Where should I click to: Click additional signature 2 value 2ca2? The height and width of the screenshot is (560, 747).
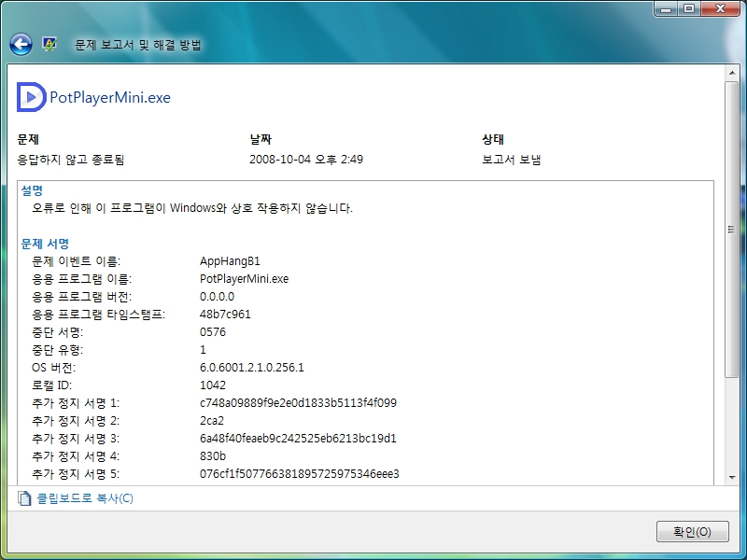(x=212, y=421)
